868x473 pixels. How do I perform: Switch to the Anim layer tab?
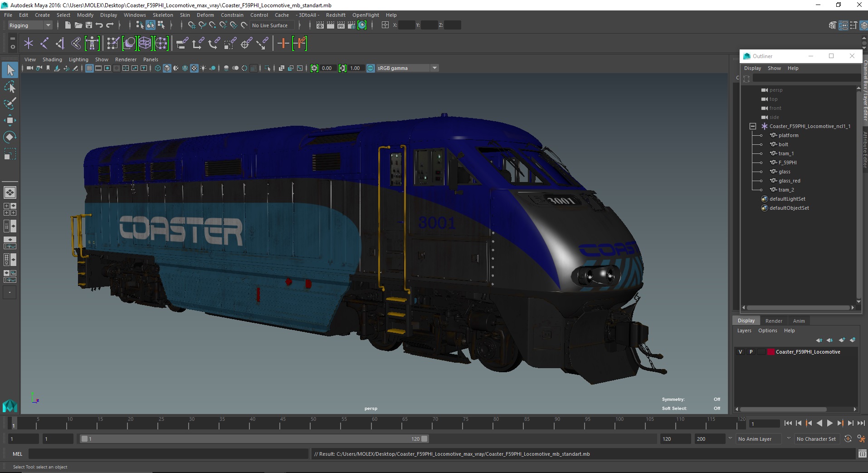(x=799, y=321)
